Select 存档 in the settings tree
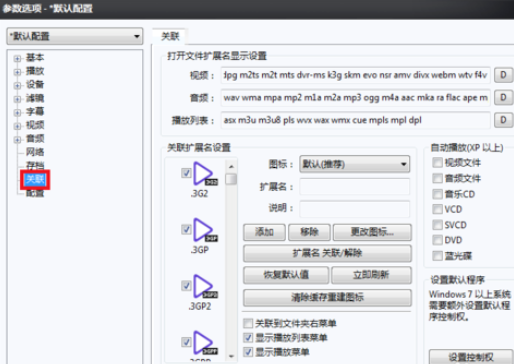The height and width of the screenshot is (364, 514). [35, 165]
